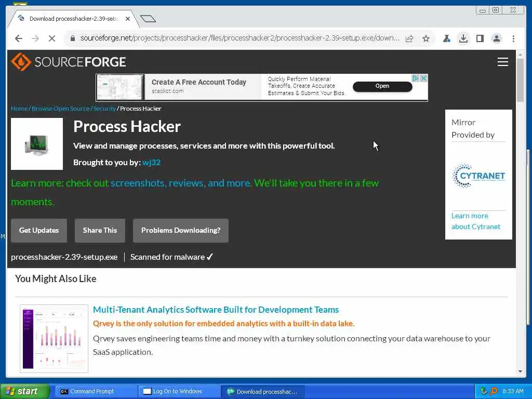Viewport: 532px width, 399px height.
Task: Click the SourceForge logo
Action: [x=68, y=62]
